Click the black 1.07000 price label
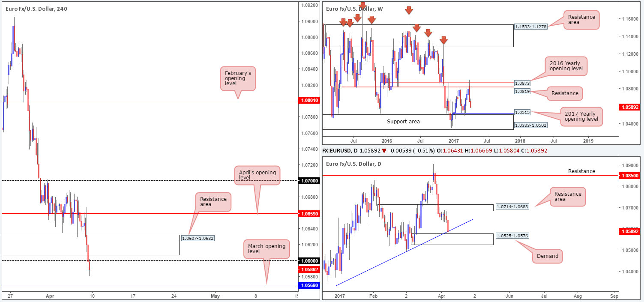The height and width of the screenshot is (302, 644). (309, 181)
